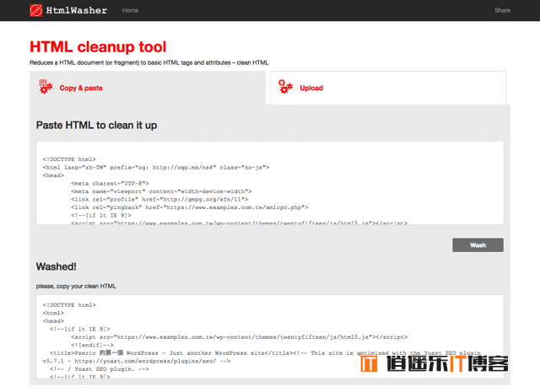Screen dimensions: 540x392
Task: Select the Copy & paste tab
Action: pyautogui.click(x=148, y=88)
